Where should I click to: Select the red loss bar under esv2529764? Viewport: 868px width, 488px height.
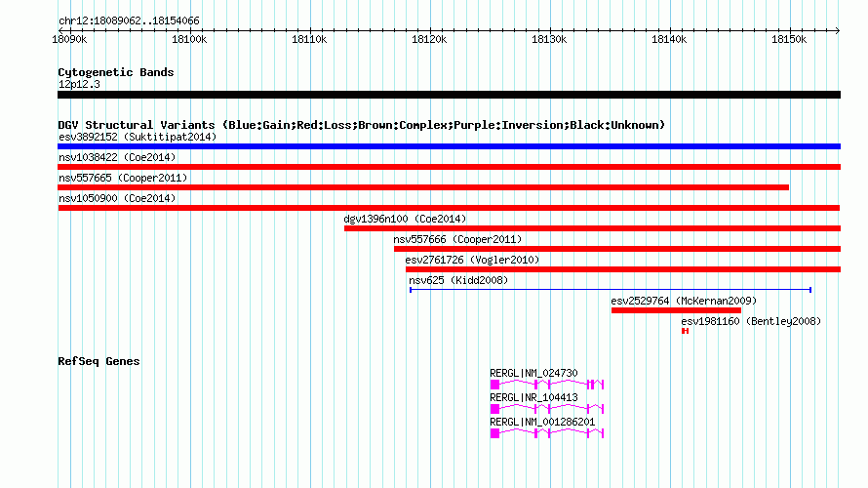click(676, 310)
